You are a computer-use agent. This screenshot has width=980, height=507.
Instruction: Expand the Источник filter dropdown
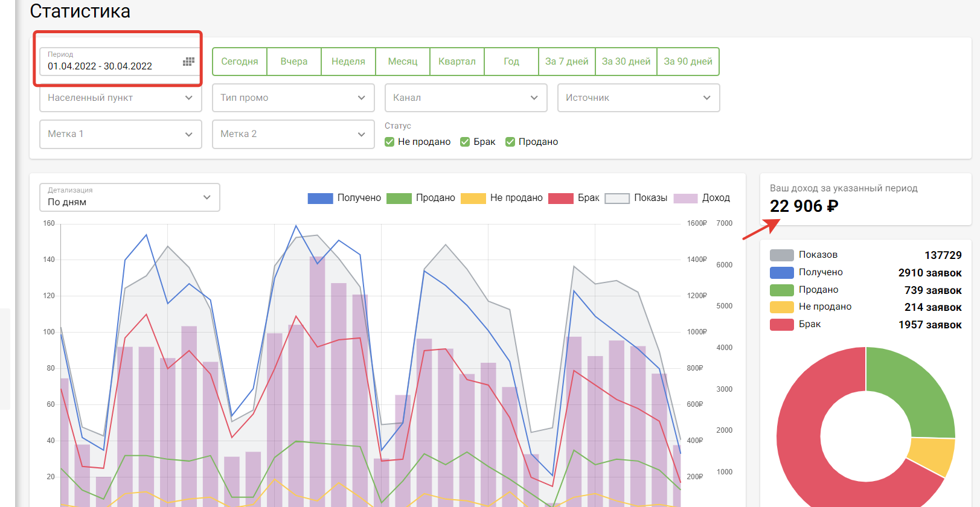pos(638,98)
